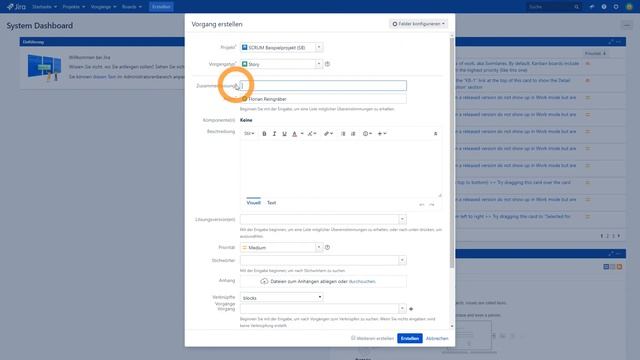Insert a numbered list in the description
The height and width of the screenshot is (360, 640).
click(x=353, y=133)
